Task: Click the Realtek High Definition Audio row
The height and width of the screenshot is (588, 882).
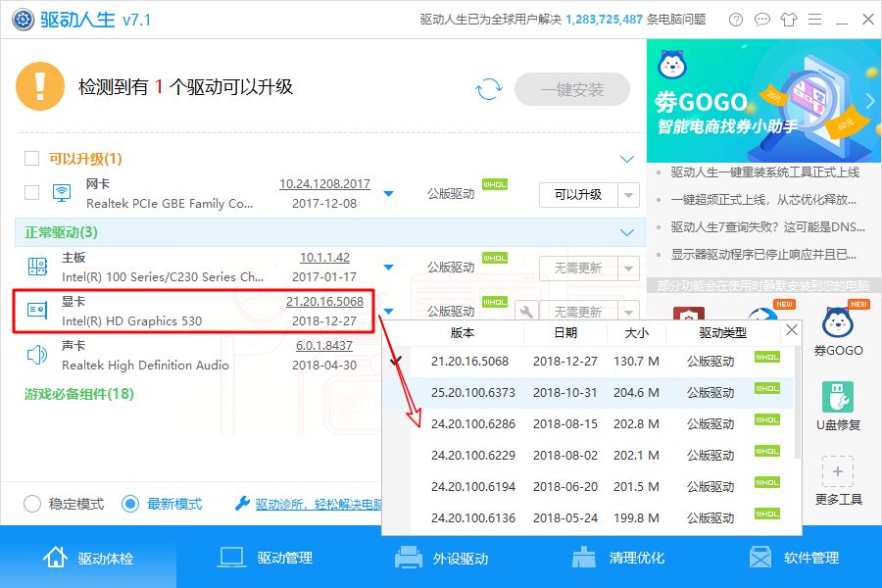Action: point(194,355)
